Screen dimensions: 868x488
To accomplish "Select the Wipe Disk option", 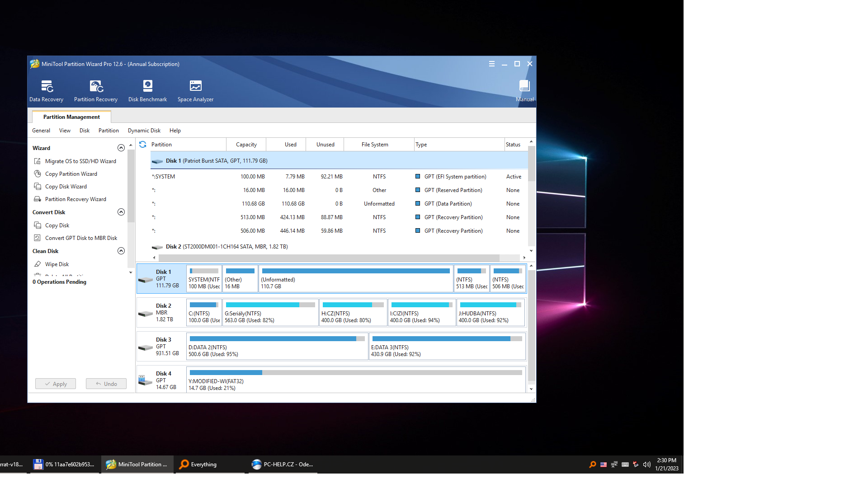I will click(x=57, y=264).
